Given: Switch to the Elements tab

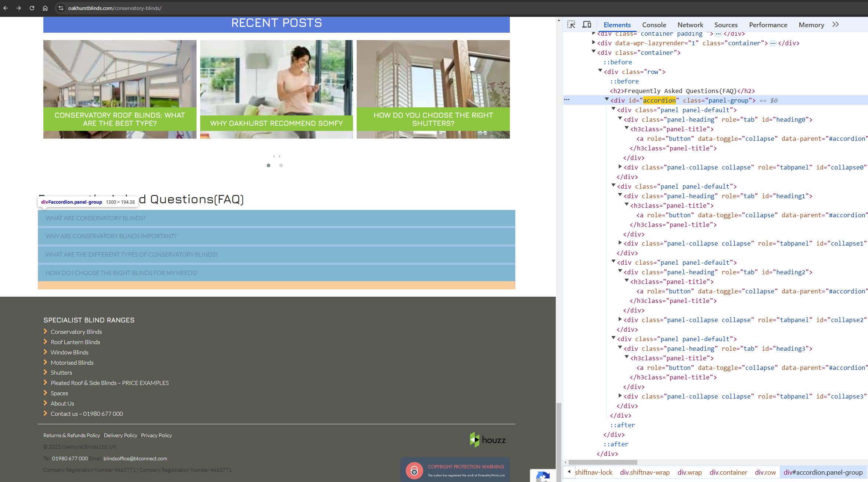Looking at the screenshot, I should tap(617, 25).
